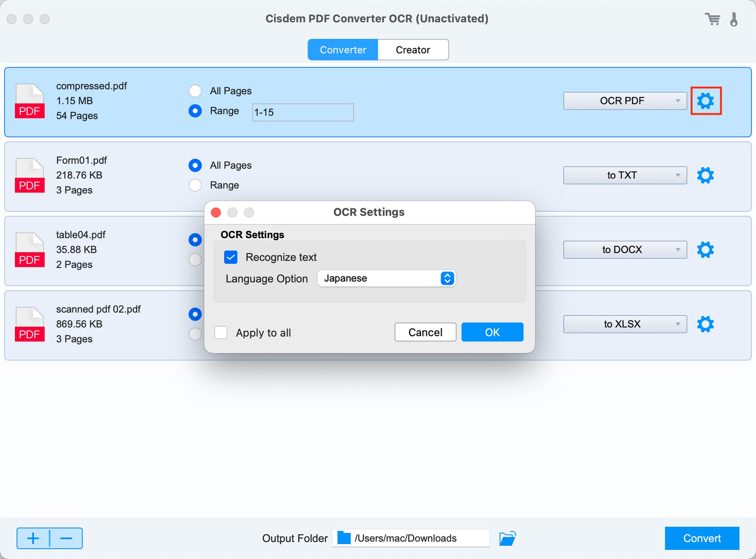Click the 1.15 MB file size

(x=75, y=101)
